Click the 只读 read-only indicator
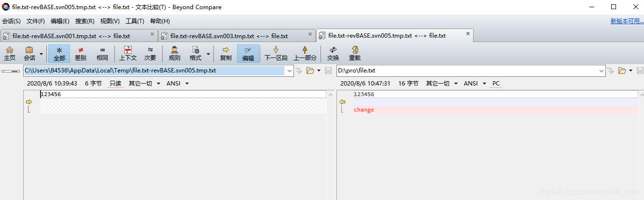 click(x=116, y=84)
